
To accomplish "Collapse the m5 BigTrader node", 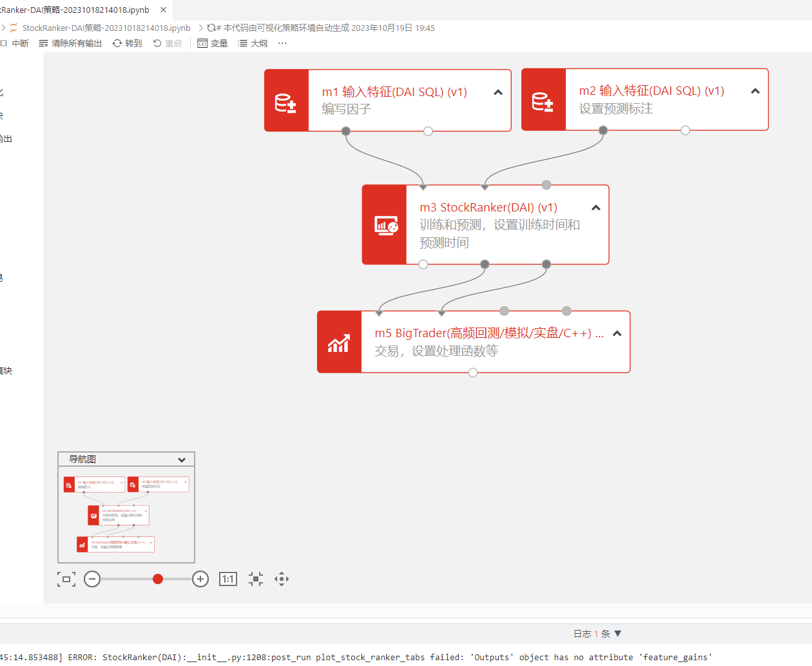I will tap(617, 333).
